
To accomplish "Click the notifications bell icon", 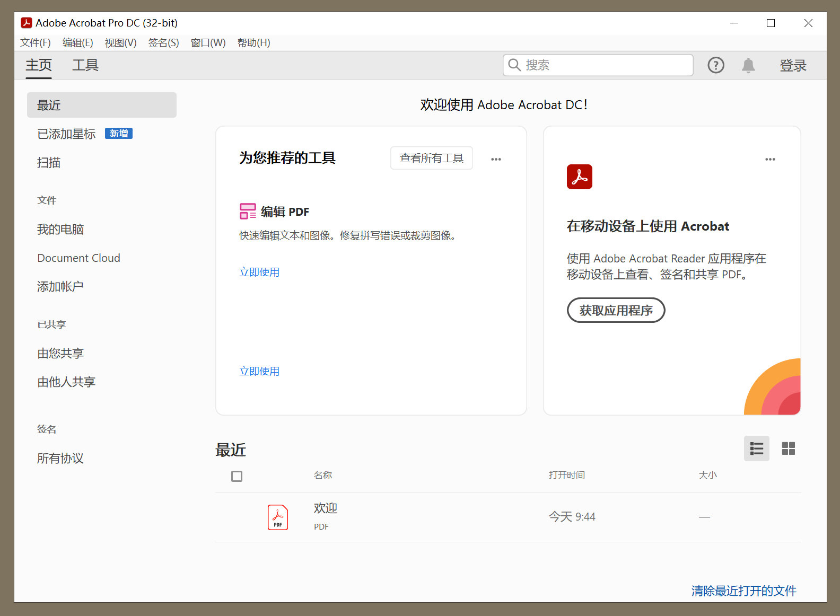I will 748,65.
